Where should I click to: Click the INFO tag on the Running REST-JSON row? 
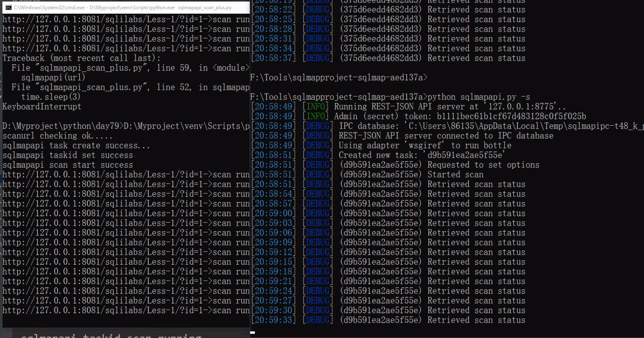[x=315, y=107]
